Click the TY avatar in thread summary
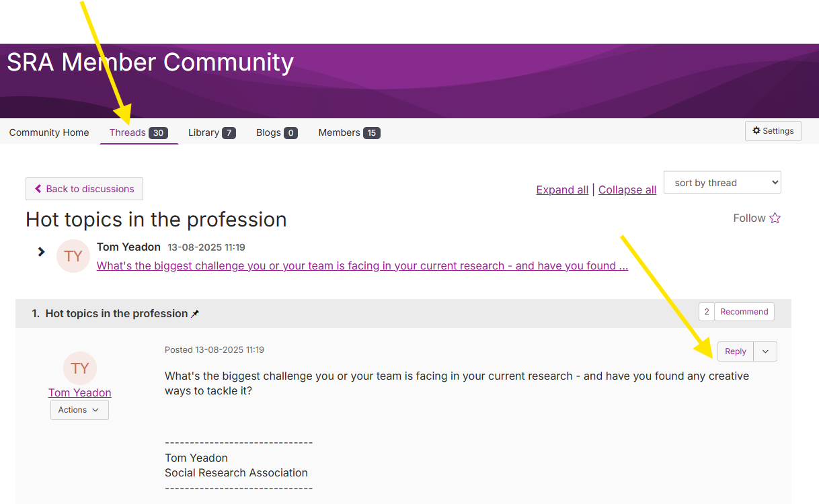The width and height of the screenshot is (819, 504). tap(73, 256)
